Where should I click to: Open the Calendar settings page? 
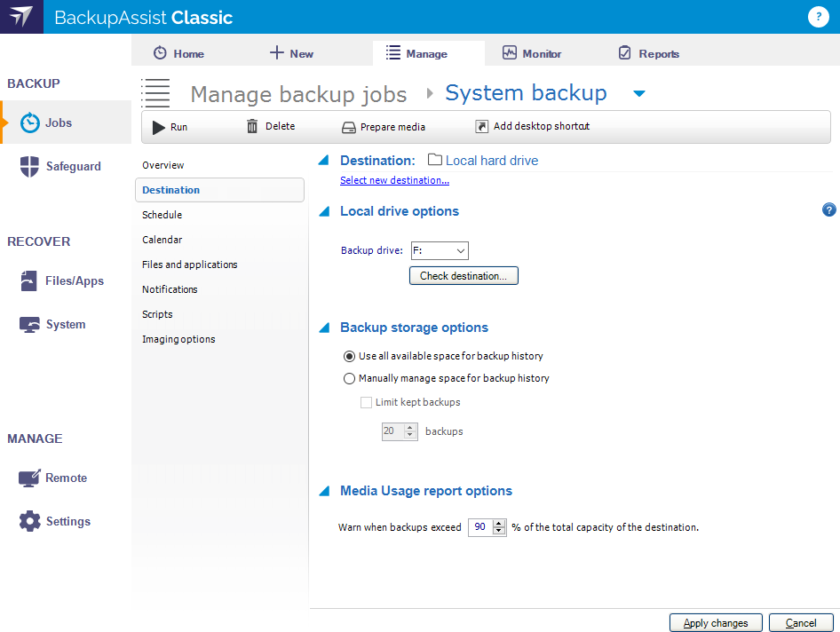tap(162, 240)
